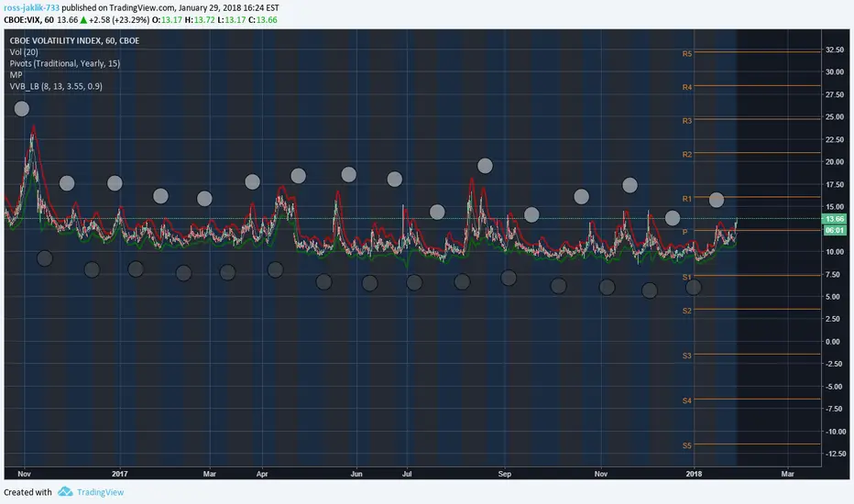854x504 pixels.
Task: Click the Jun label on time axis
Action: tap(356, 474)
